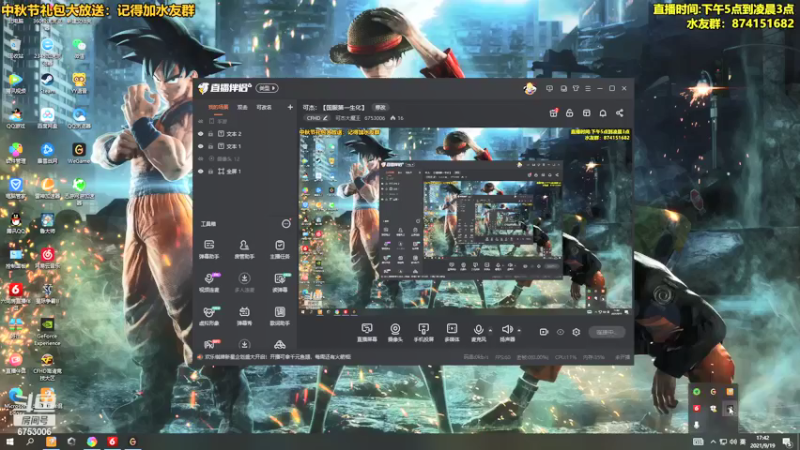Click the layout icon above preview
Image resolution: width=800 pixels, height=450 pixels.
[x=586, y=113]
